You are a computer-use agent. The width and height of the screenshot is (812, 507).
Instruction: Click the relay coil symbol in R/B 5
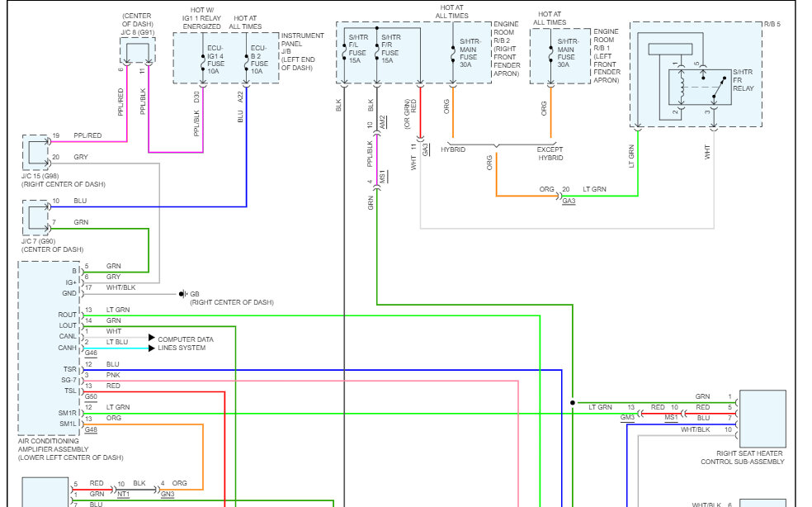[682, 87]
